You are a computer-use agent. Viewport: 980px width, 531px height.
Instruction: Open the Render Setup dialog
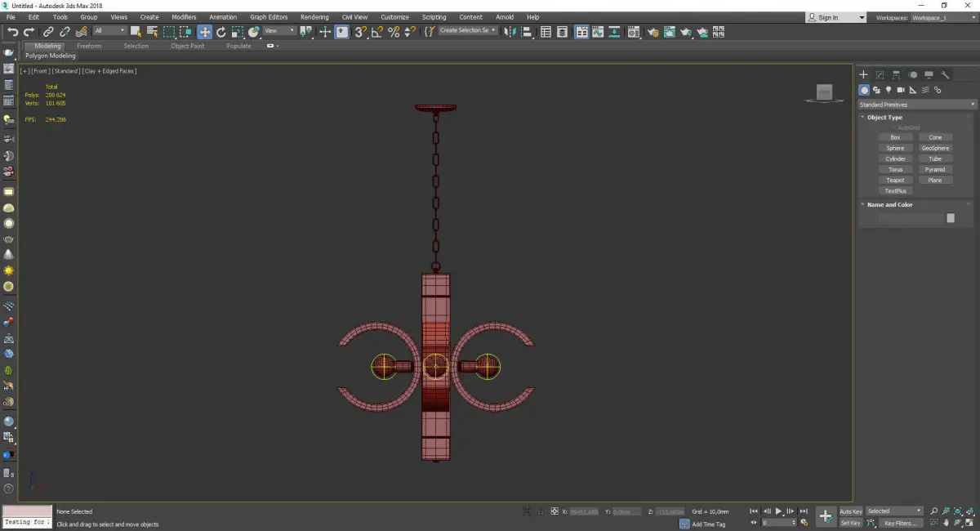[653, 32]
